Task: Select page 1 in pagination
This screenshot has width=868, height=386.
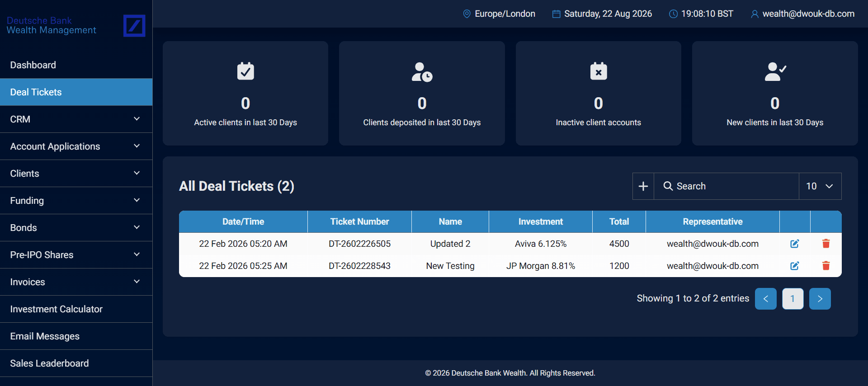Action: (x=793, y=299)
